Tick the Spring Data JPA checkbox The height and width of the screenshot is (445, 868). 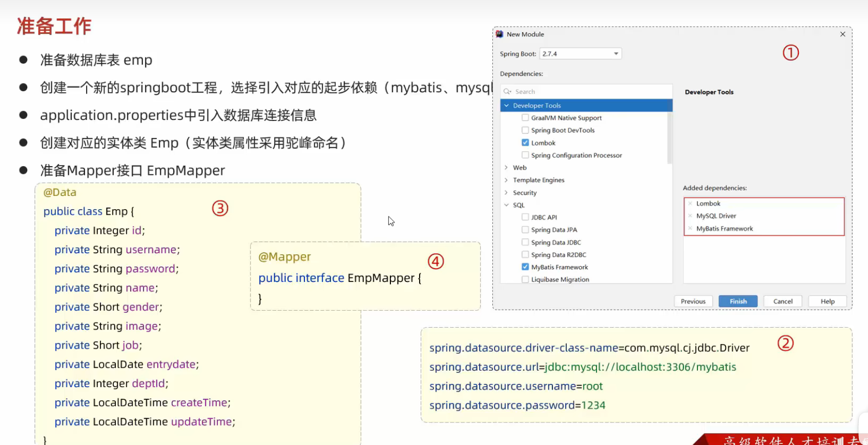(x=525, y=230)
